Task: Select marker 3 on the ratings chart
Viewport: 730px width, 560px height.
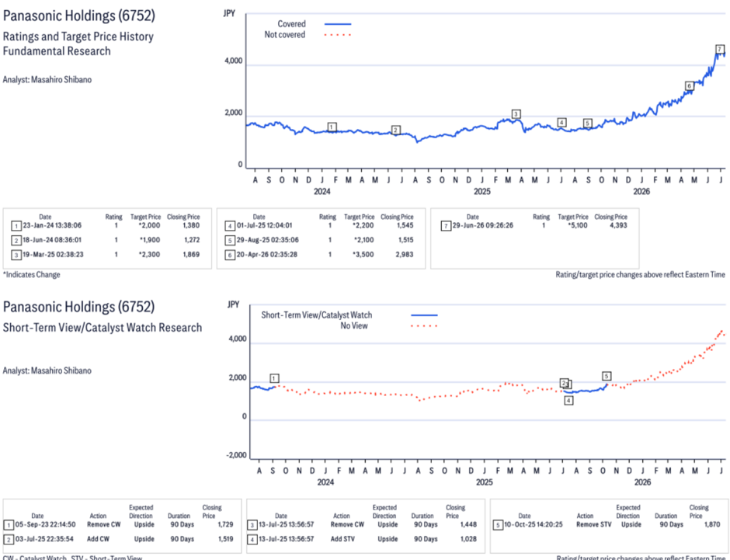Action: point(516,114)
